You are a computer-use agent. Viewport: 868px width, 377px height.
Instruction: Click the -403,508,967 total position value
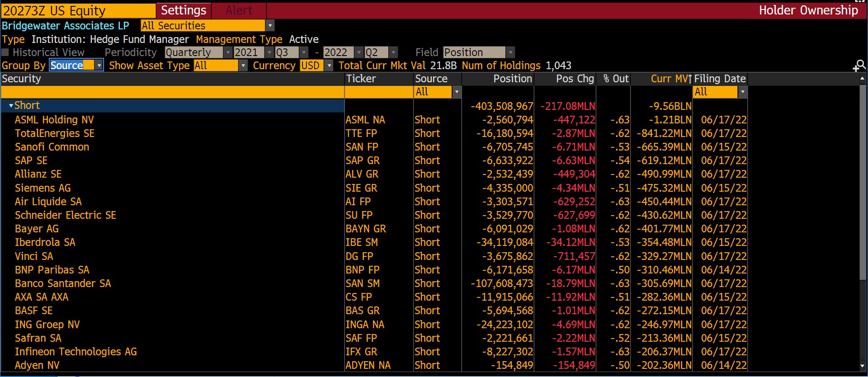(x=502, y=106)
